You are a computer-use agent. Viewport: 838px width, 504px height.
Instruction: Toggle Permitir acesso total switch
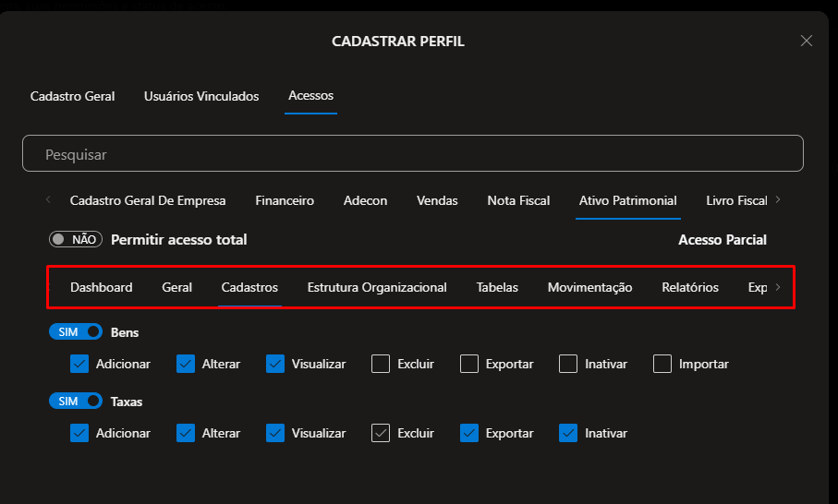(76, 239)
